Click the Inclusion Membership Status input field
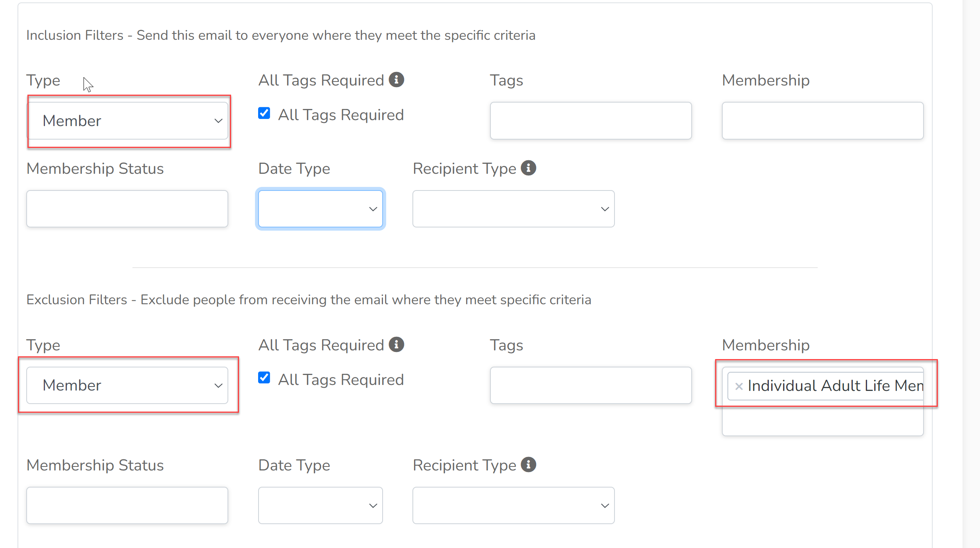The height and width of the screenshot is (548, 980). (127, 209)
